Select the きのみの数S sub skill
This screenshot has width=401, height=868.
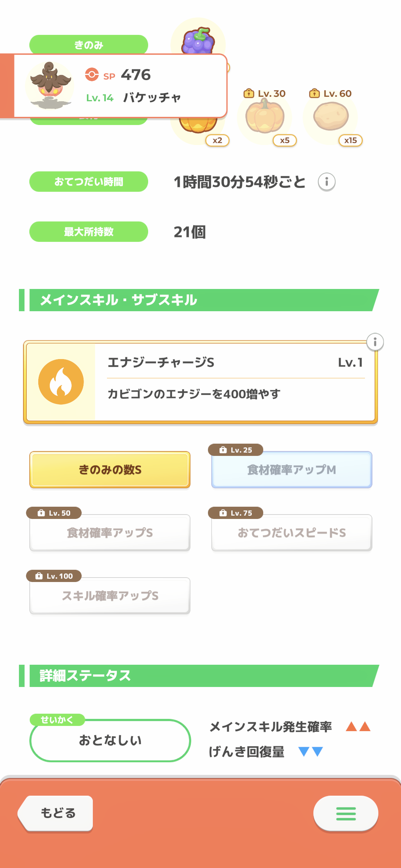click(110, 470)
